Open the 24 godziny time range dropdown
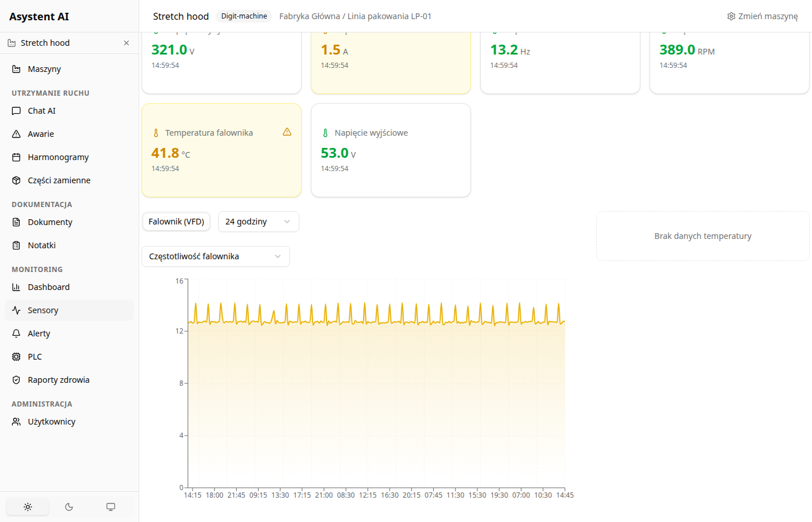The height and width of the screenshot is (522, 812). (x=258, y=222)
